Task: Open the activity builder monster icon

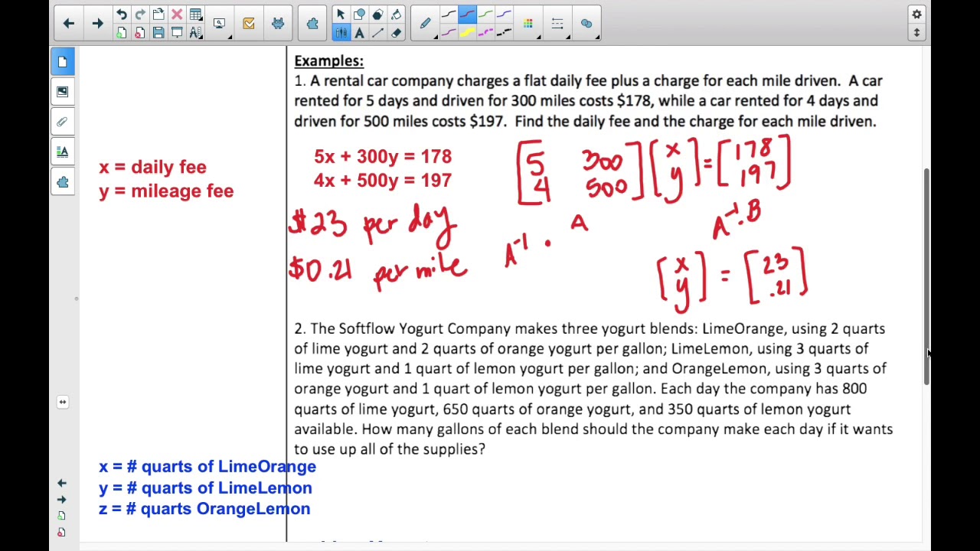Action: [278, 24]
